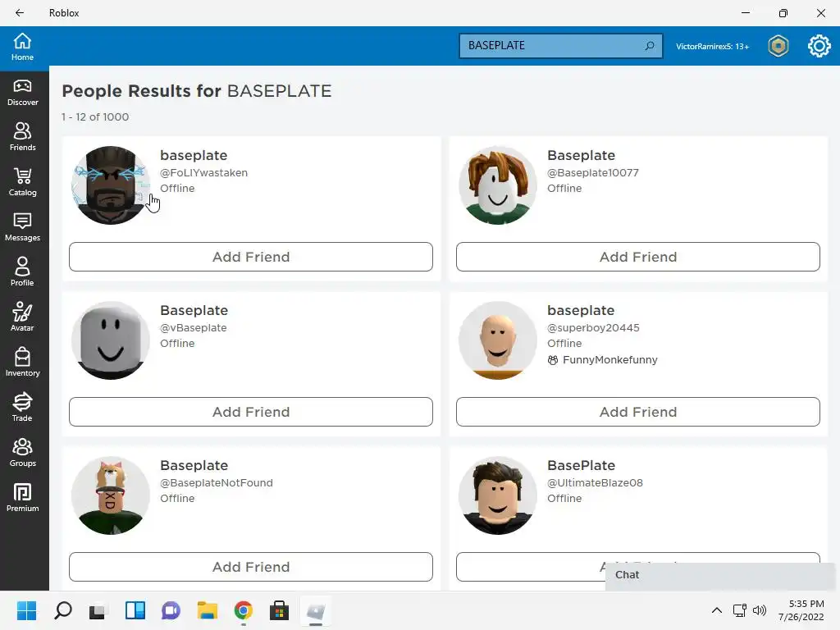Image resolution: width=840 pixels, height=630 pixels.
Task: Open superboy20445's avatar thumbnail
Action: [498, 340]
